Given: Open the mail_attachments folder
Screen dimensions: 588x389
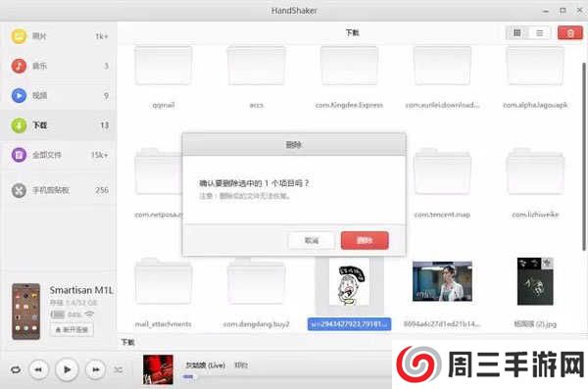Looking at the screenshot, I should tap(163, 281).
